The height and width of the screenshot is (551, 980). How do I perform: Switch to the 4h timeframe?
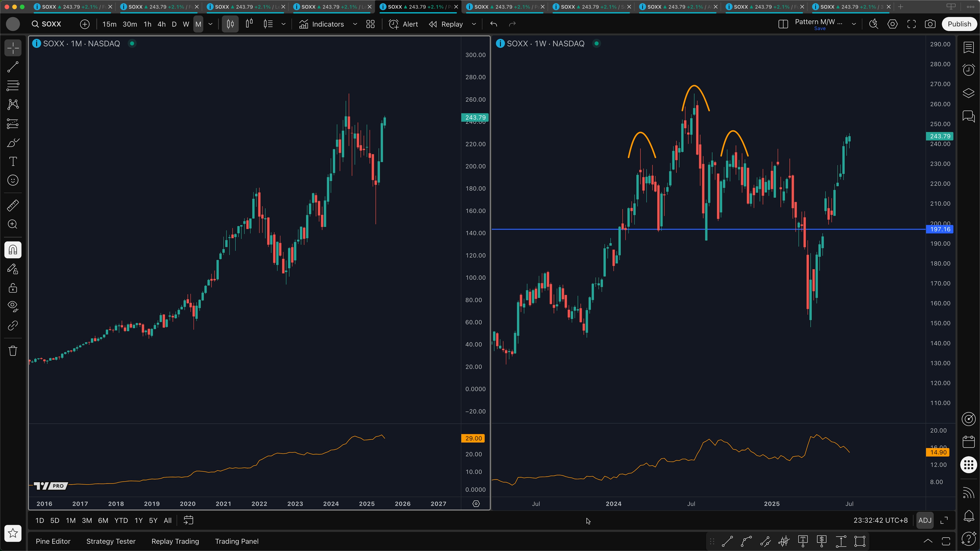(x=162, y=24)
